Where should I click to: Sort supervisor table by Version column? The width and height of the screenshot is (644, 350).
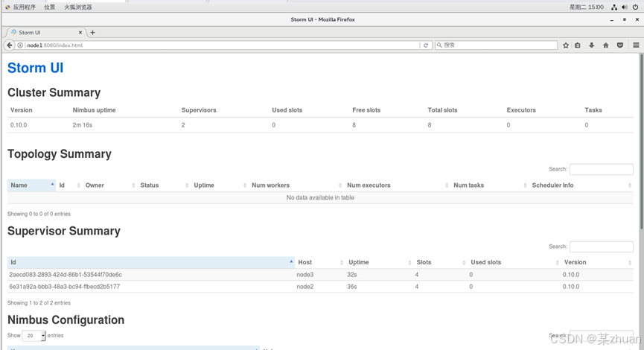pyautogui.click(x=597, y=262)
